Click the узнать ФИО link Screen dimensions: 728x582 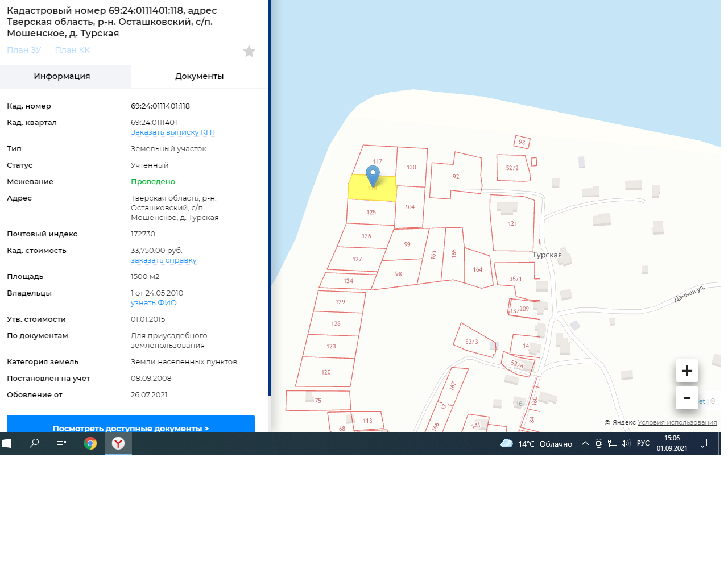click(x=154, y=303)
